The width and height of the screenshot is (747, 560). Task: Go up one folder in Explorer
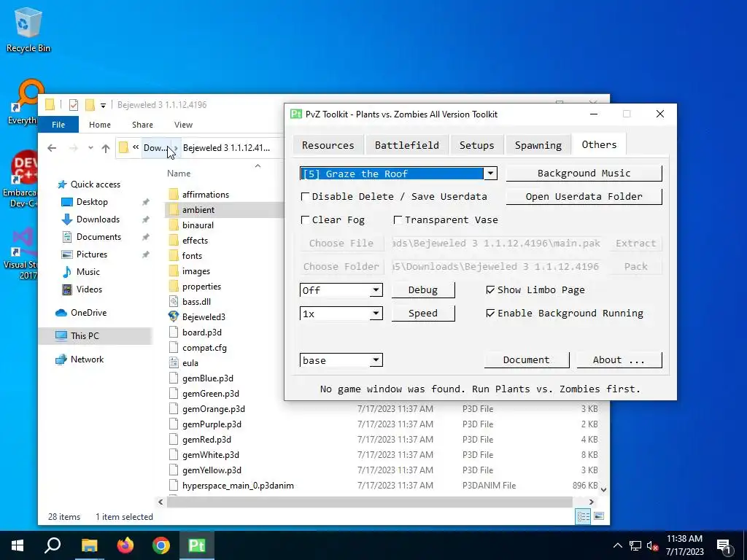point(106,148)
